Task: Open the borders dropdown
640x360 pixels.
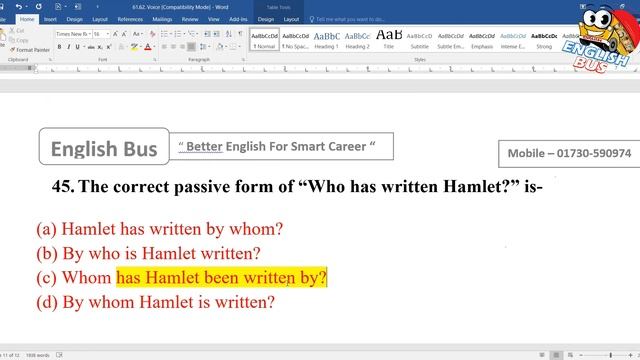Action: tap(240, 47)
